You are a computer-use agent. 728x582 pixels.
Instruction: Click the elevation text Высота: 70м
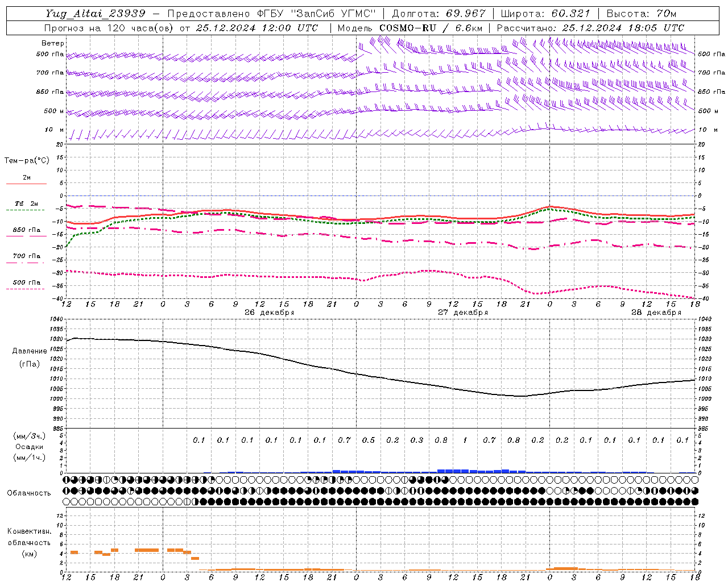pos(642,14)
